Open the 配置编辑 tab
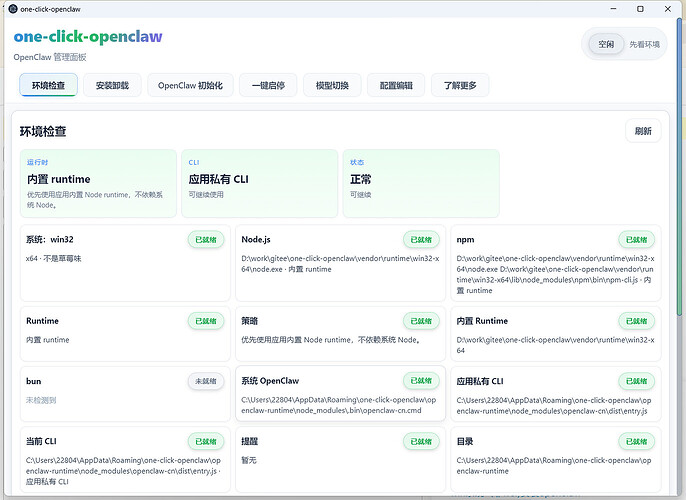Viewport: 686px width, 500px height. (396, 85)
